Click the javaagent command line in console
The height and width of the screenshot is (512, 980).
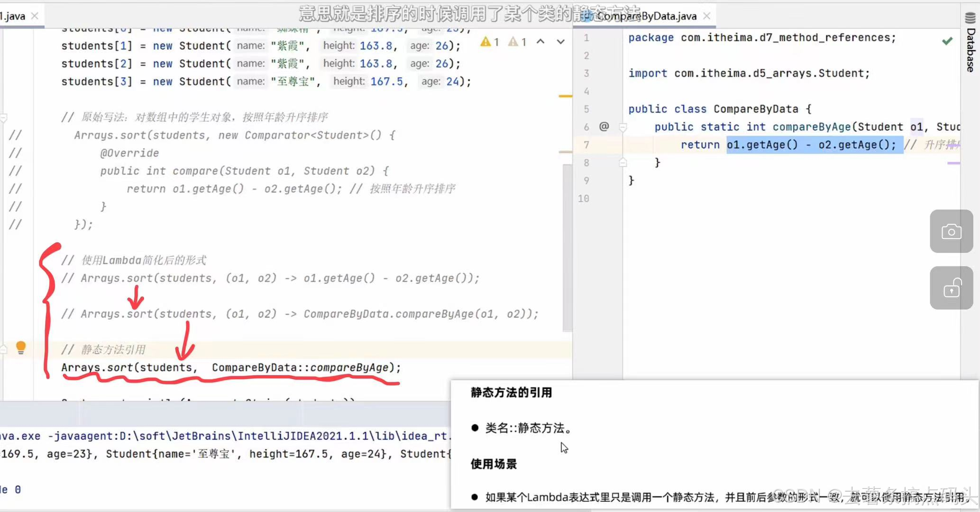(x=225, y=436)
